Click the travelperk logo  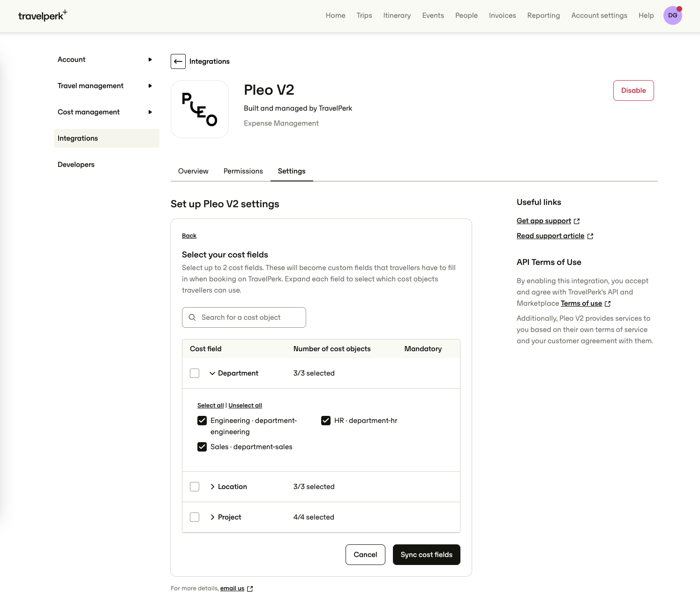43,15
